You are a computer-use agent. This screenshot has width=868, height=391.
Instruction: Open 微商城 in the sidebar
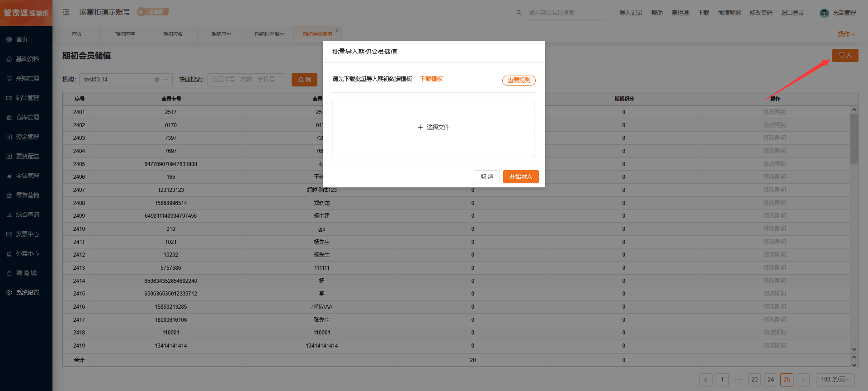coord(26,273)
